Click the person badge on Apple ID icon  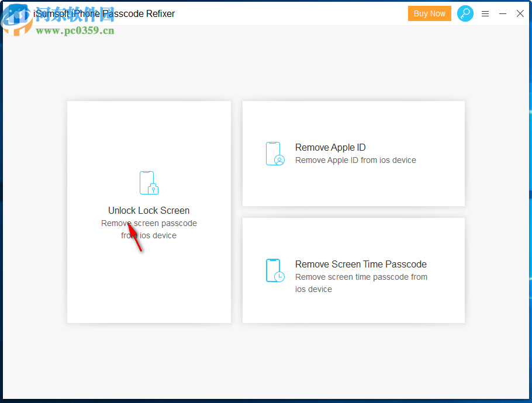tap(279, 159)
